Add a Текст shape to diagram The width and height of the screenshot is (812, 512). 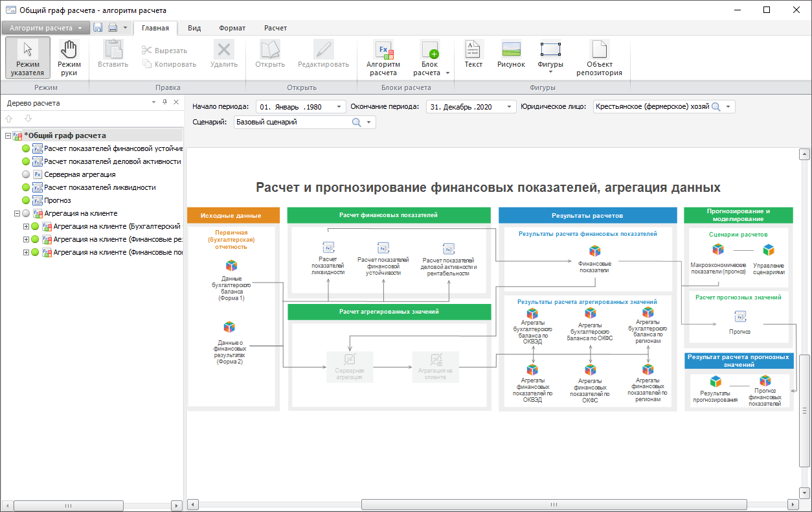coord(473,54)
